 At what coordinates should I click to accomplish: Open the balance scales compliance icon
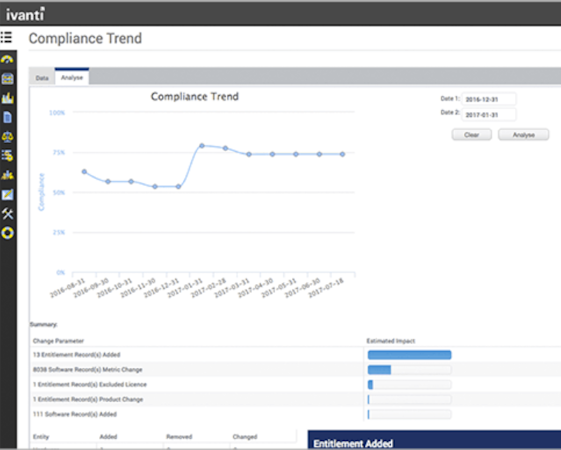coord(8,136)
